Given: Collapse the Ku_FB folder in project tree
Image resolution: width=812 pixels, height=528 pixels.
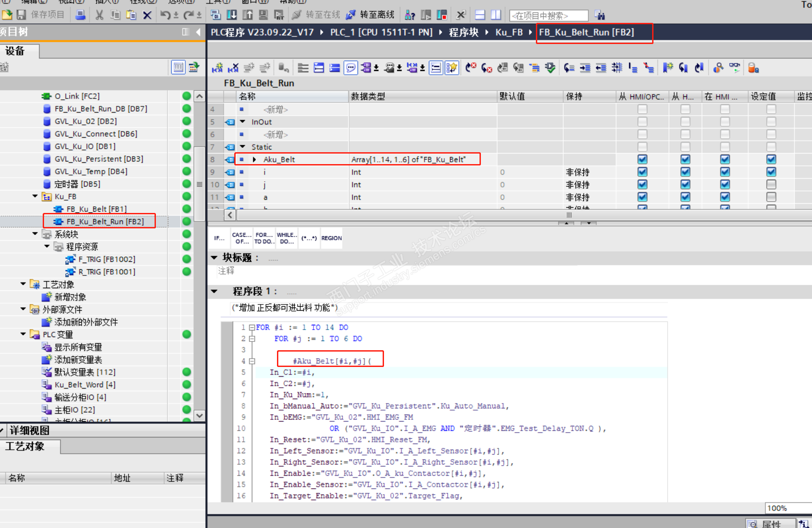Looking at the screenshot, I should point(35,196).
